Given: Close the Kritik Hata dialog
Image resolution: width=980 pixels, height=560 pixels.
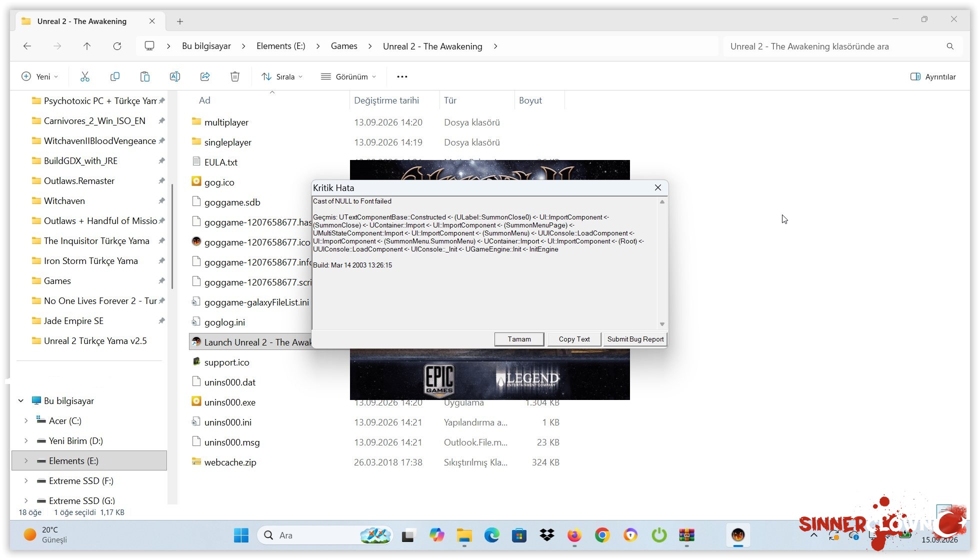Looking at the screenshot, I should (658, 187).
